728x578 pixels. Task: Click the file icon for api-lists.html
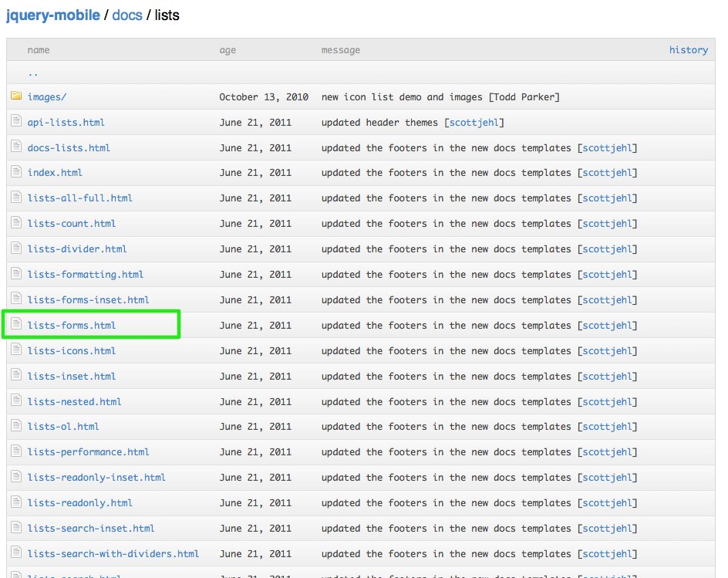coord(16,121)
